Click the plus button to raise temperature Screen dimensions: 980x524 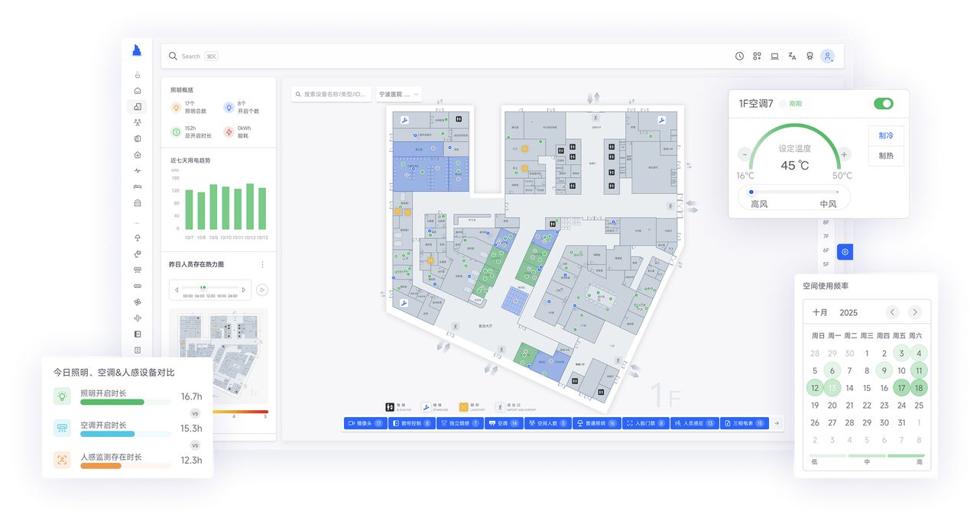[x=844, y=154]
